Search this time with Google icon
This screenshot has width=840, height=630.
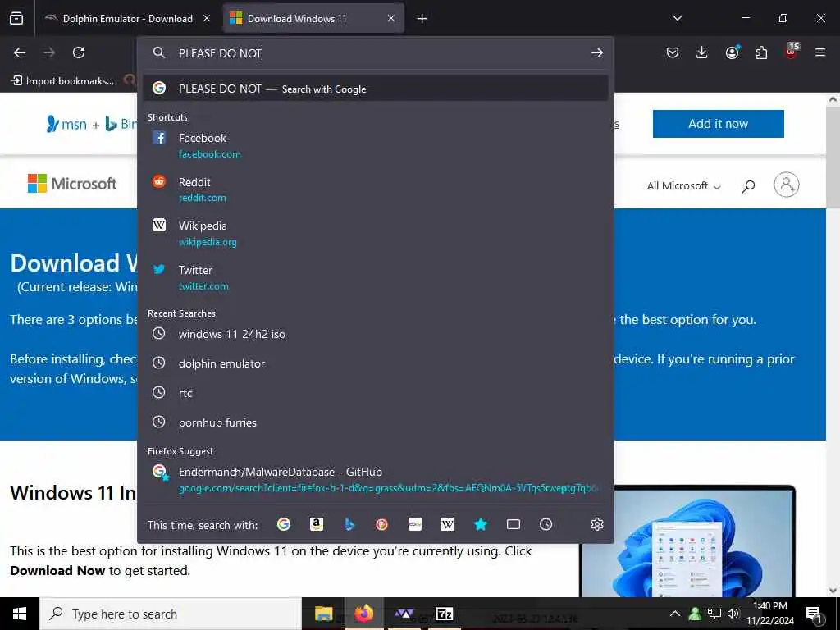(284, 524)
